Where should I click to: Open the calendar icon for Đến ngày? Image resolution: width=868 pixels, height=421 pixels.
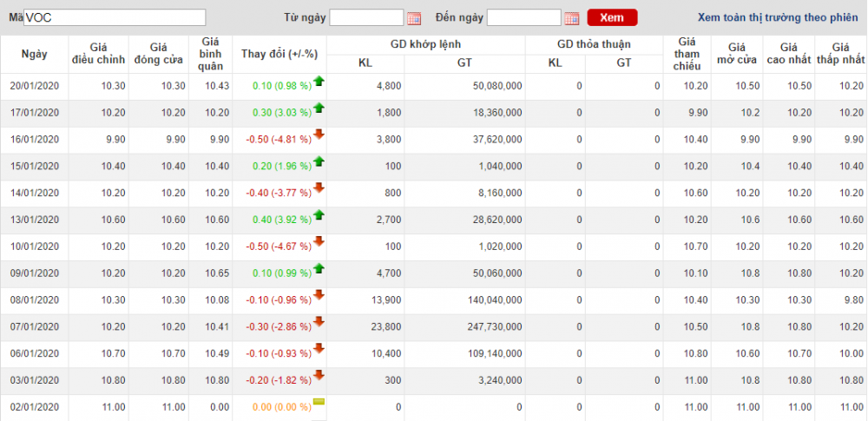(x=572, y=18)
